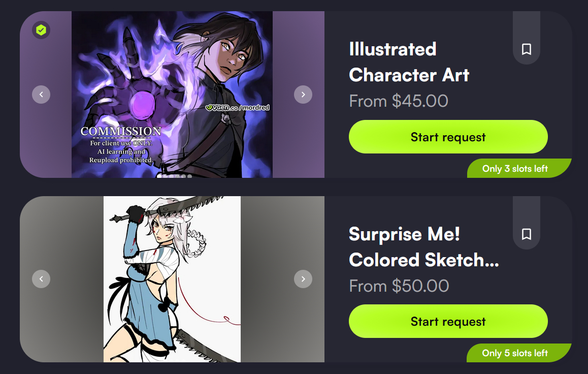Open the purple flame character artwork thumbnail
This screenshot has height=374, width=588.
172,95
